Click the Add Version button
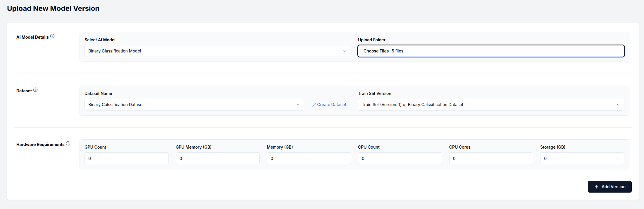 609,187
